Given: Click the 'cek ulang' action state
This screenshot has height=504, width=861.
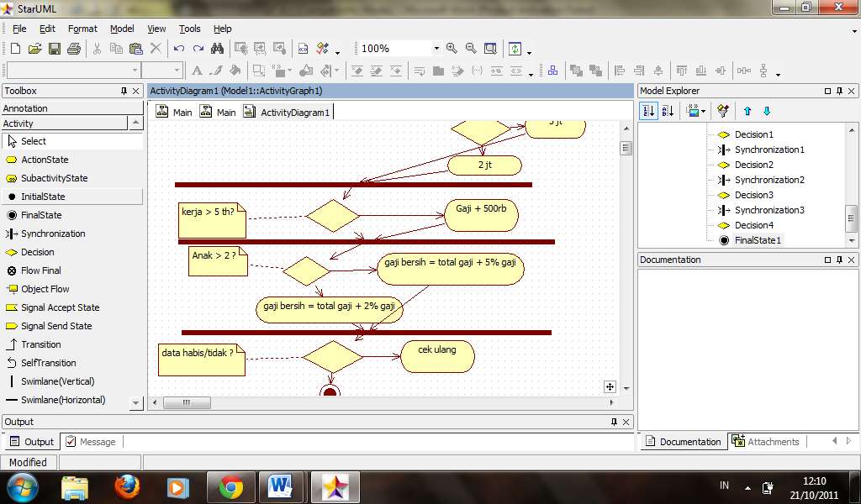Looking at the screenshot, I should [x=437, y=356].
